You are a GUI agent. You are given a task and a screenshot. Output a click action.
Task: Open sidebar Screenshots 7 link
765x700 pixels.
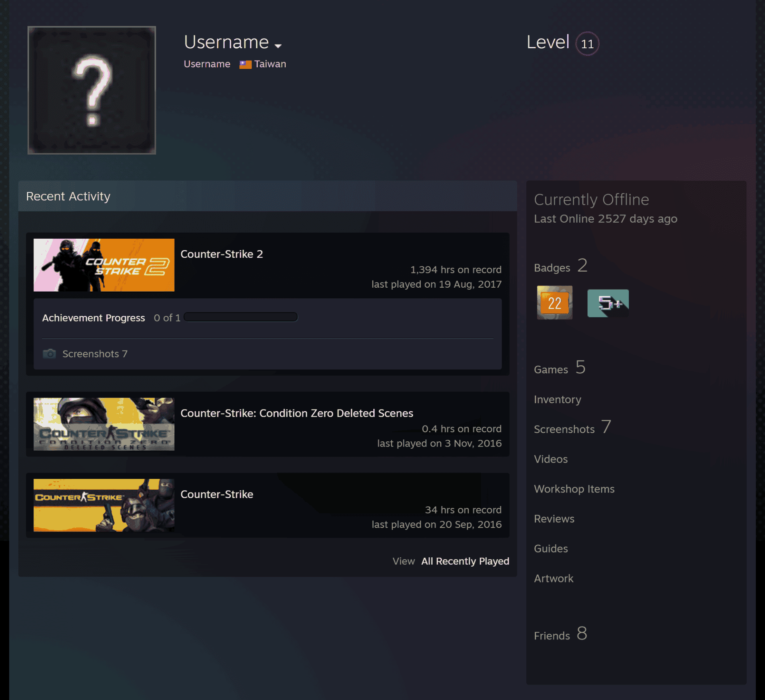[x=572, y=427]
